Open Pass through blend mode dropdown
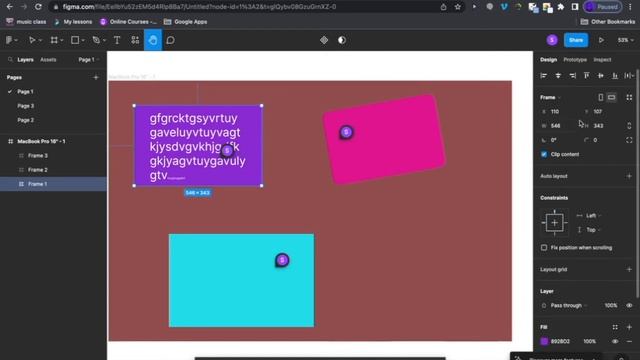640x360 pixels. (x=569, y=305)
